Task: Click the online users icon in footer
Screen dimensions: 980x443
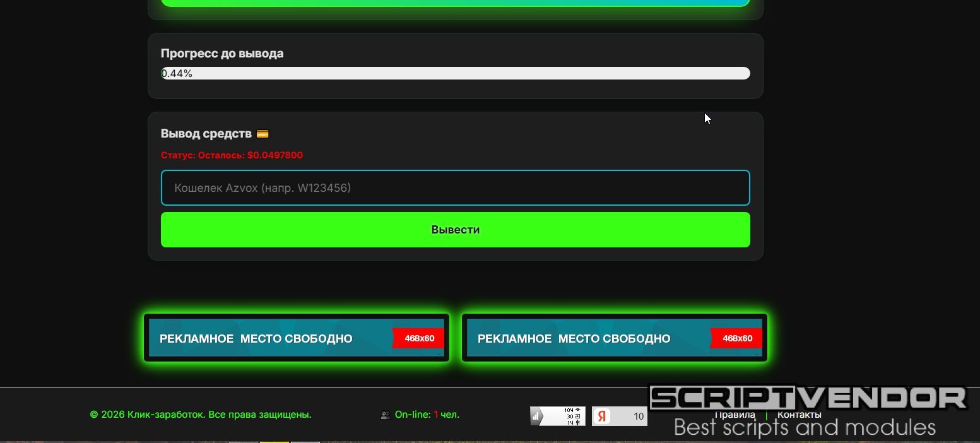Action: coord(385,415)
